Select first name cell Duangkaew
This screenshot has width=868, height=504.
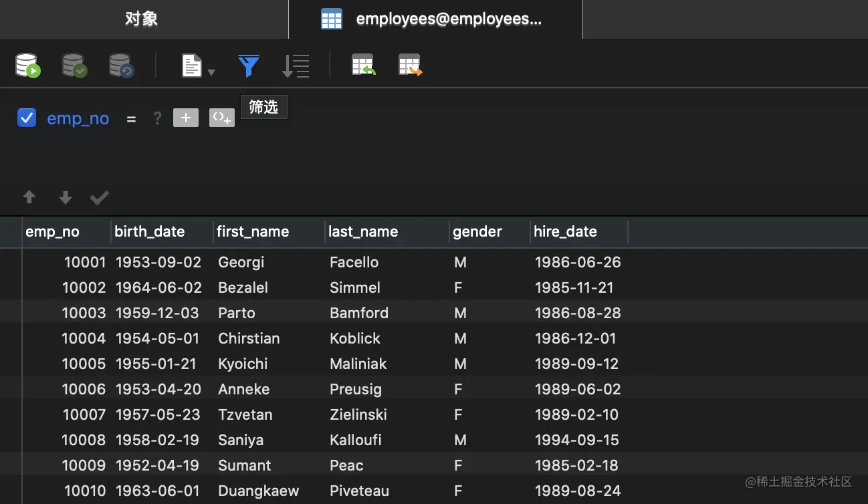[x=259, y=491]
